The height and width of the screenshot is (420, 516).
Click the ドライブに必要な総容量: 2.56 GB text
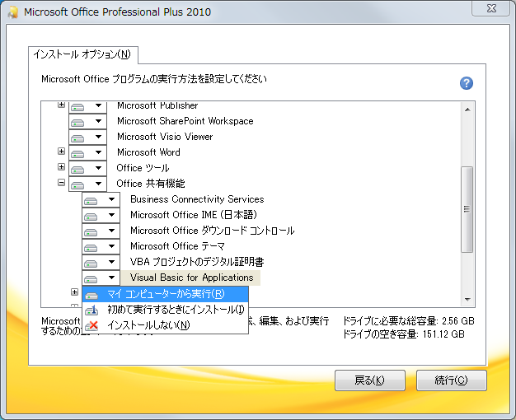point(408,321)
